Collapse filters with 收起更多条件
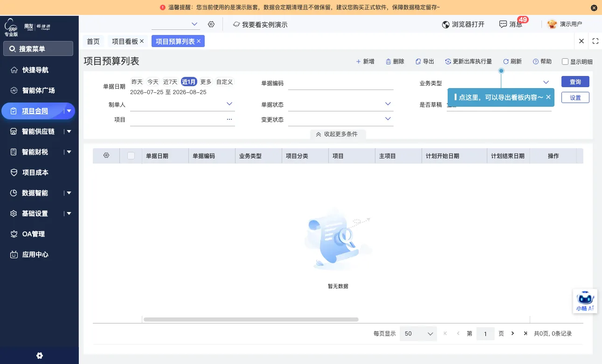 click(x=338, y=134)
